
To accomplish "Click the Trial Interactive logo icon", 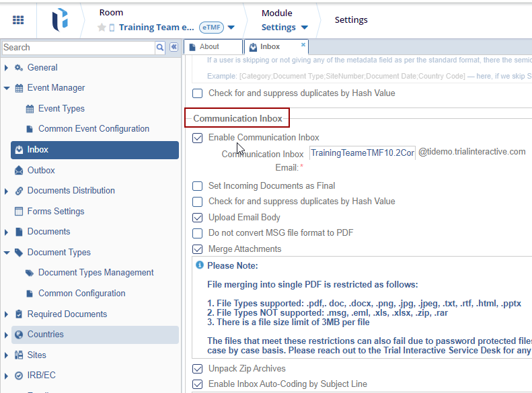I will 60,20.
